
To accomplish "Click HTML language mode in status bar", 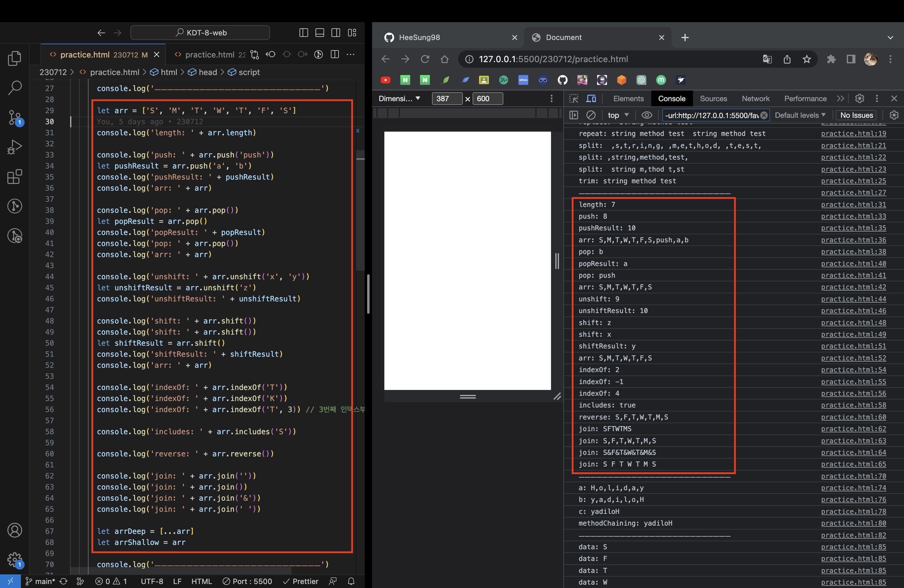I will pos(201,581).
